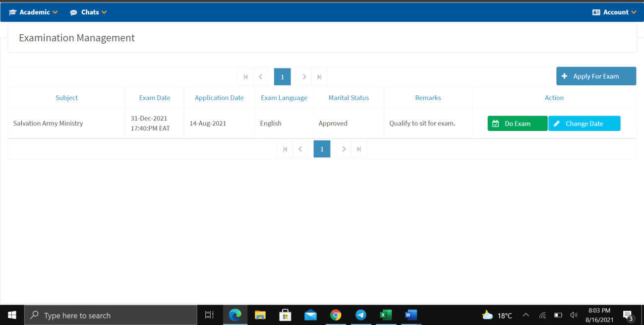Open the Chats dropdown menu

click(89, 12)
